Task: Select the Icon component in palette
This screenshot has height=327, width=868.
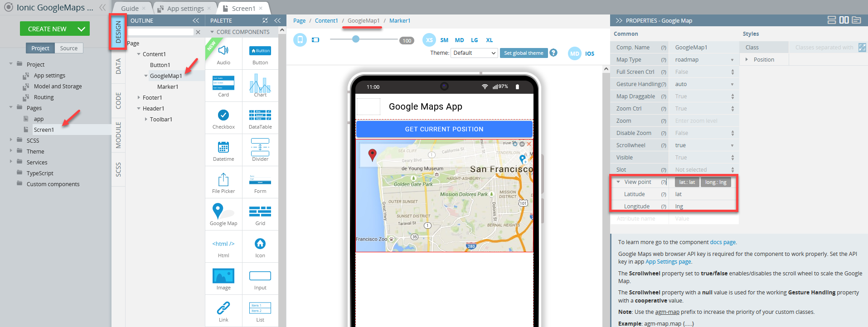Action: click(260, 246)
